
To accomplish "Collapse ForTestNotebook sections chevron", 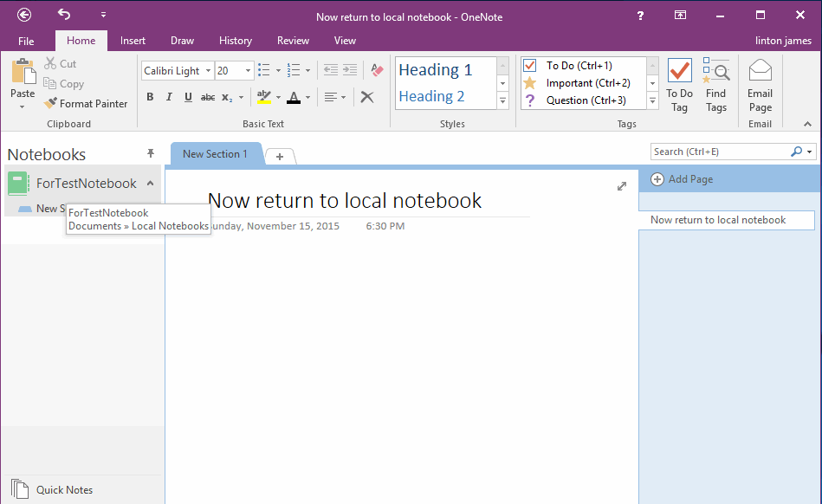I will 151,184.
